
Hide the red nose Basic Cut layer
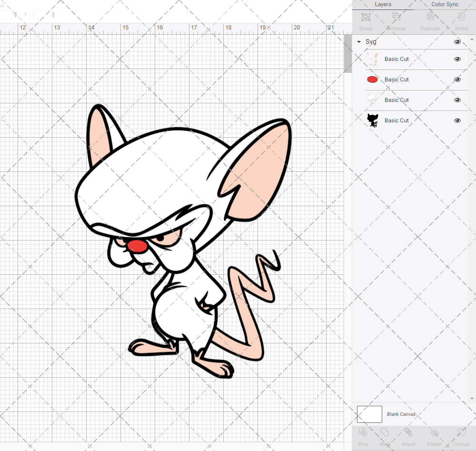[x=457, y=80]
